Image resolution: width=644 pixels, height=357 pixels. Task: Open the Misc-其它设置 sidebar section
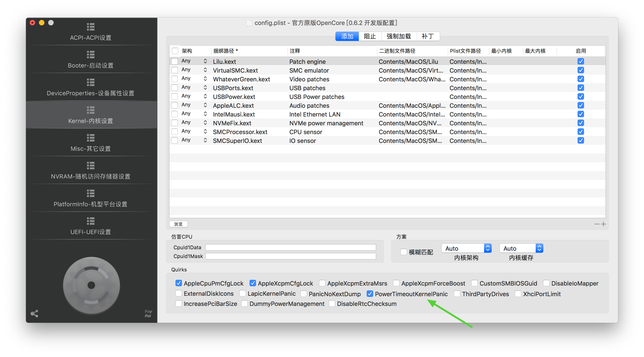[91, 143]
